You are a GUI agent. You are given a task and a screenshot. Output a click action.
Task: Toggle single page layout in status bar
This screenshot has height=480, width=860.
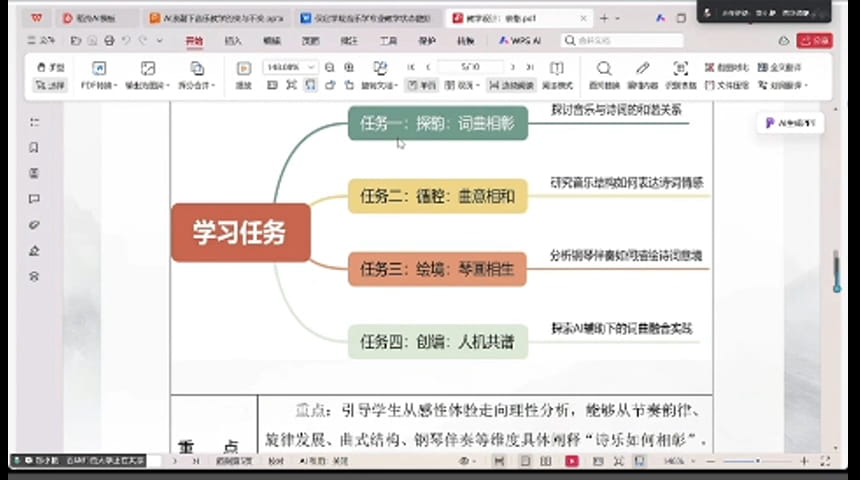pyautogui.click(x=525, y=461)
